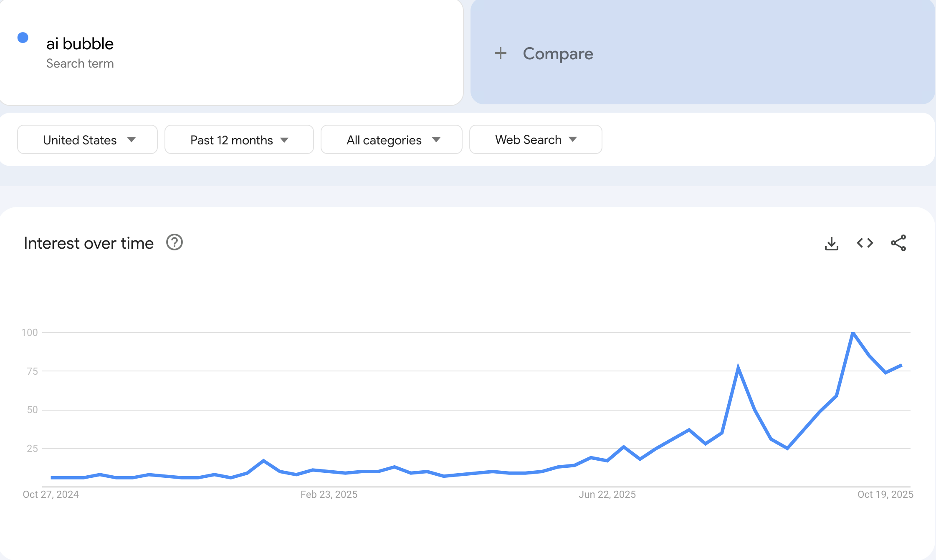
Task: Click the Compare text to add term
Action: pyautogui.click(x=558, y=53)
